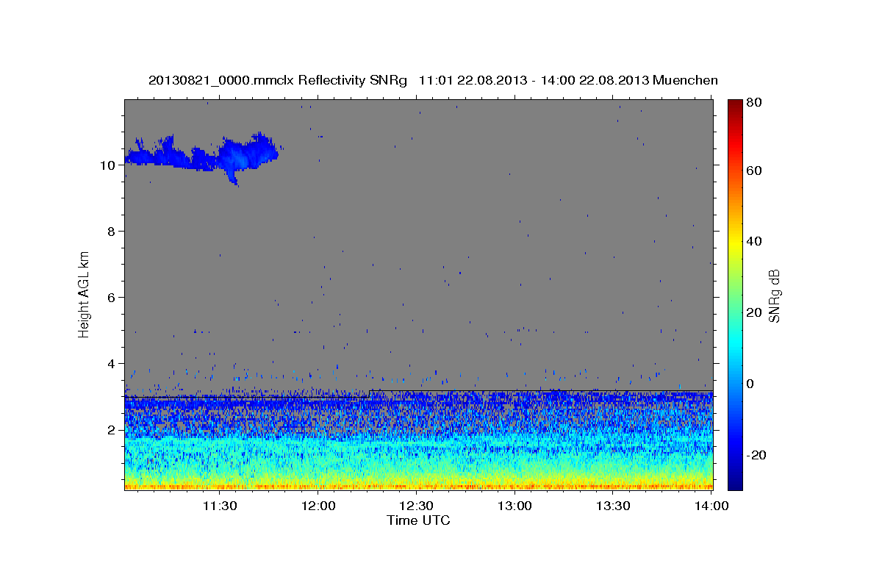The width and height of the screenshot is (882, 588).
Task: Click the 14:00 time tick label
Action: (x=712, y=506)
